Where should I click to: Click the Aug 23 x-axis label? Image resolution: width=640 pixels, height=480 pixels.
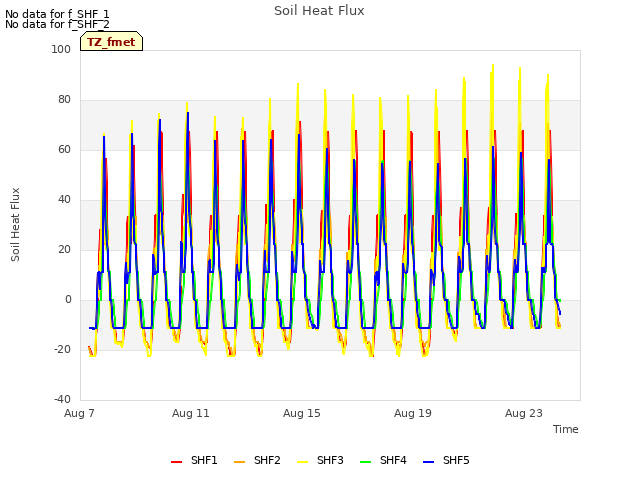(524, 413)
